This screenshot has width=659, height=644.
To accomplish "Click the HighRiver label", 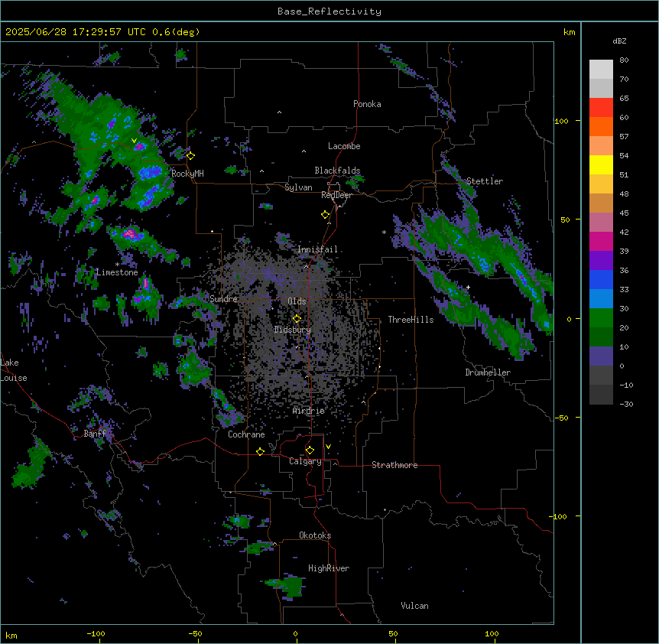I will coord(329,568).
